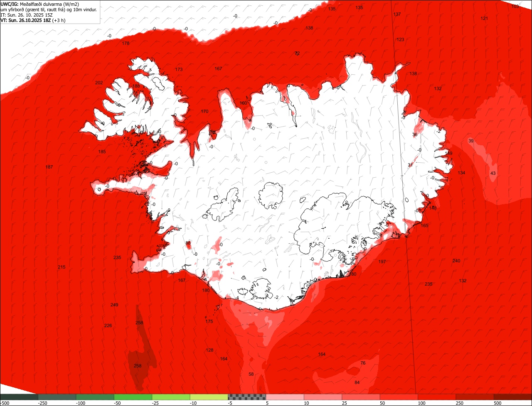Select the value 88 in southwest Iceland

coord(188,243)
